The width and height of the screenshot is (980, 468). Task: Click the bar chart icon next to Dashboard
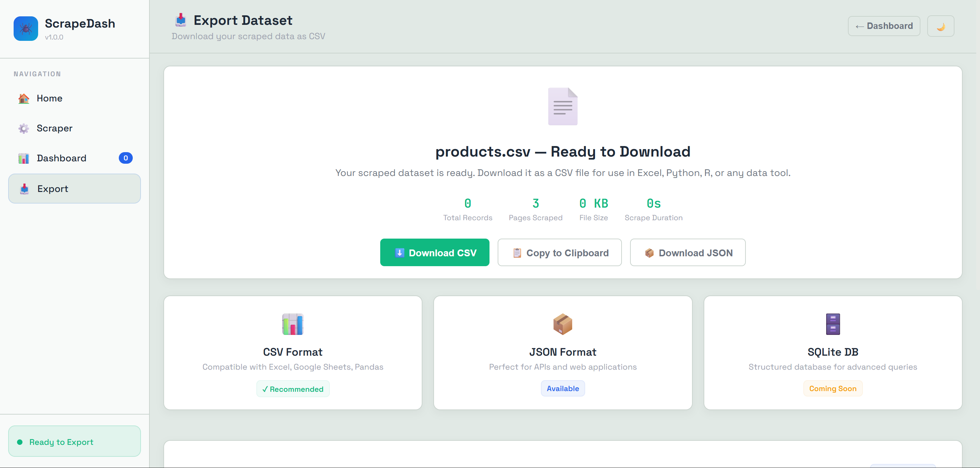[x=23, y=158]
